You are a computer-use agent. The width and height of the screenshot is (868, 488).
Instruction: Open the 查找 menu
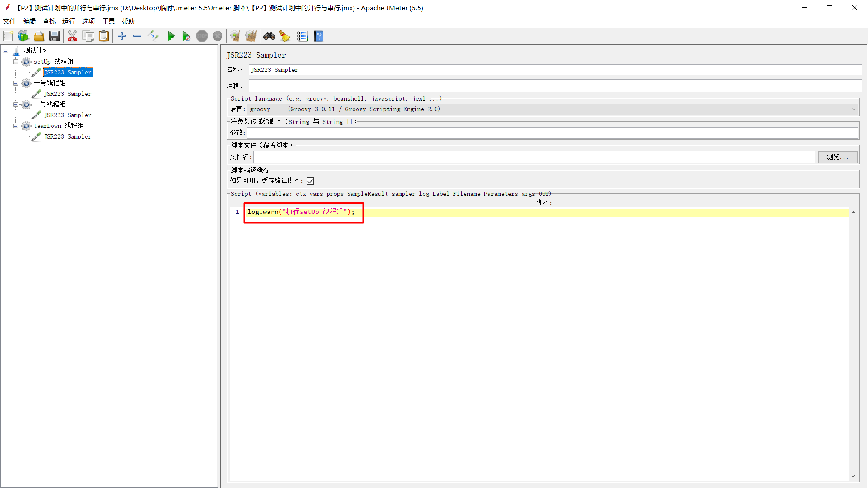coord(49,21)
